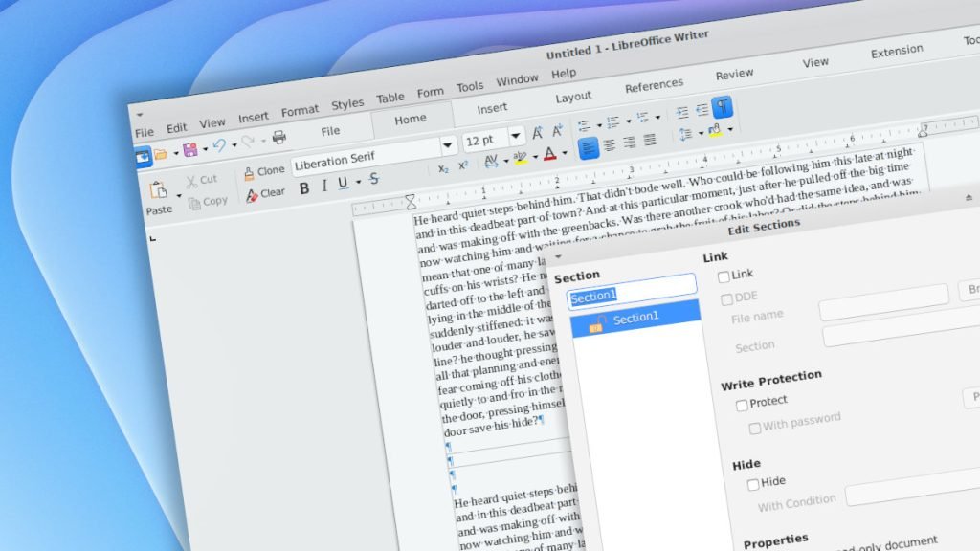
Task: Apply Subscript formatting
Action: 442,168
